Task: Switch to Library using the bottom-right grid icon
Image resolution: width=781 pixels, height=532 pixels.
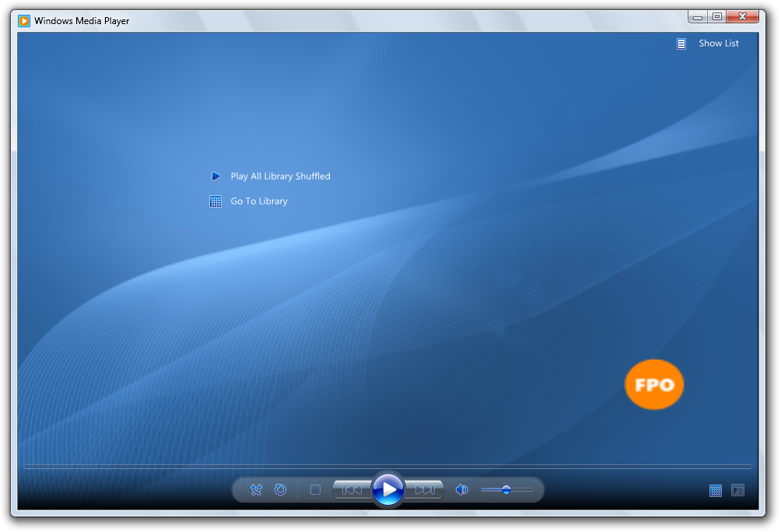Action: [x=716, y=491]
